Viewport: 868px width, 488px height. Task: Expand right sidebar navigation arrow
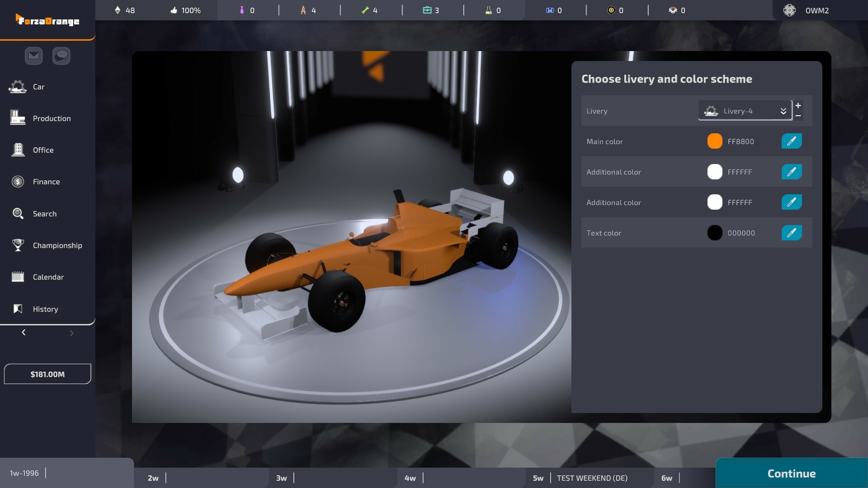pos(71,333)
